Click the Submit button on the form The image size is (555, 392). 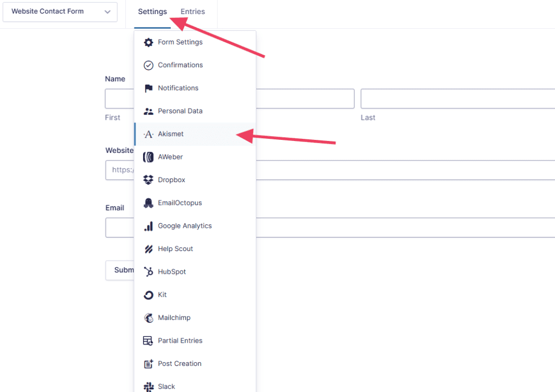point(120,271)
